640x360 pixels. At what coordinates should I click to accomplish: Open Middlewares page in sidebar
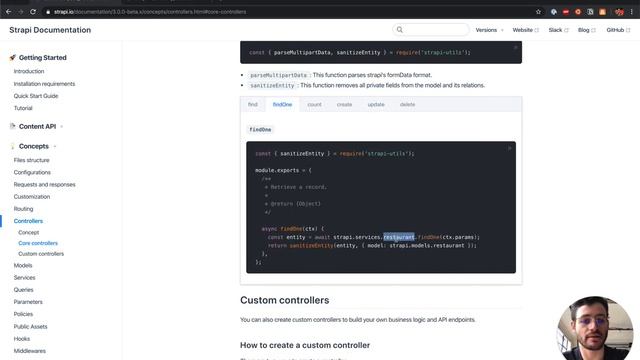(x=30, y=351)
